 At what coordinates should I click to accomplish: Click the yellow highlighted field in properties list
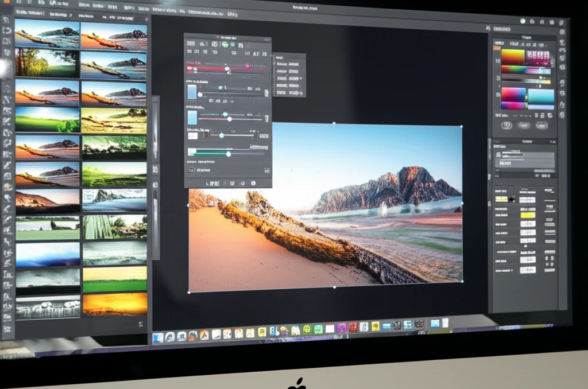527,215
